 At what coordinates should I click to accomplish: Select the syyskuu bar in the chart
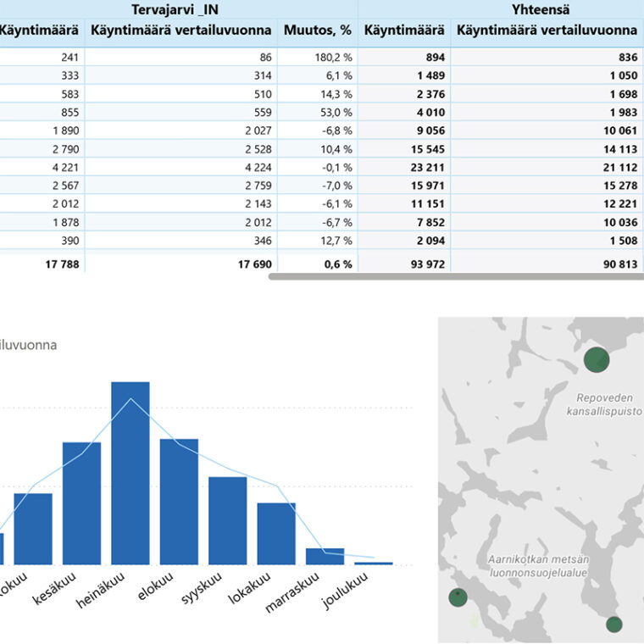tap(228, 520)
